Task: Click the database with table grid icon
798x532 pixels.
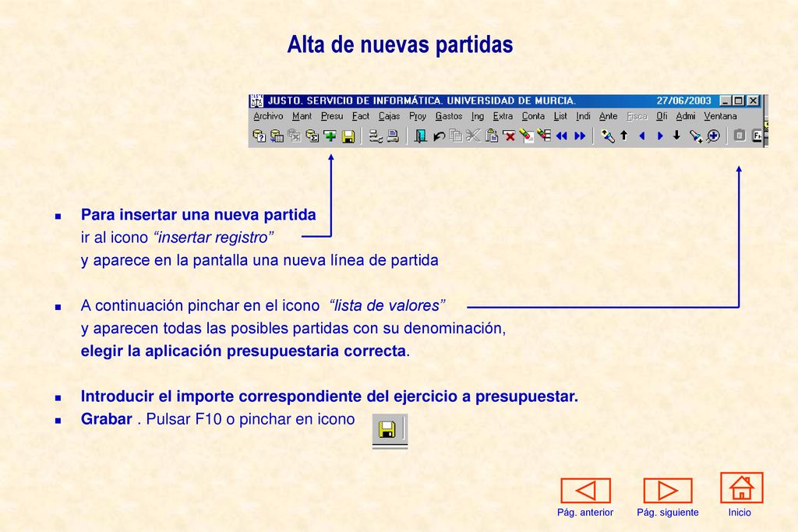Action: (x=277, y=136)
